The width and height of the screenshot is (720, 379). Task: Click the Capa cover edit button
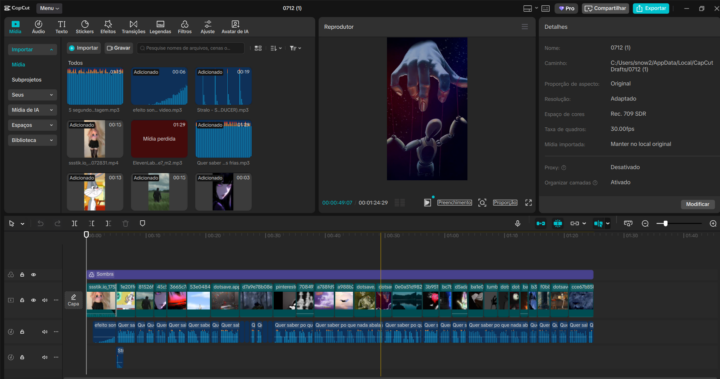point(73,300)
